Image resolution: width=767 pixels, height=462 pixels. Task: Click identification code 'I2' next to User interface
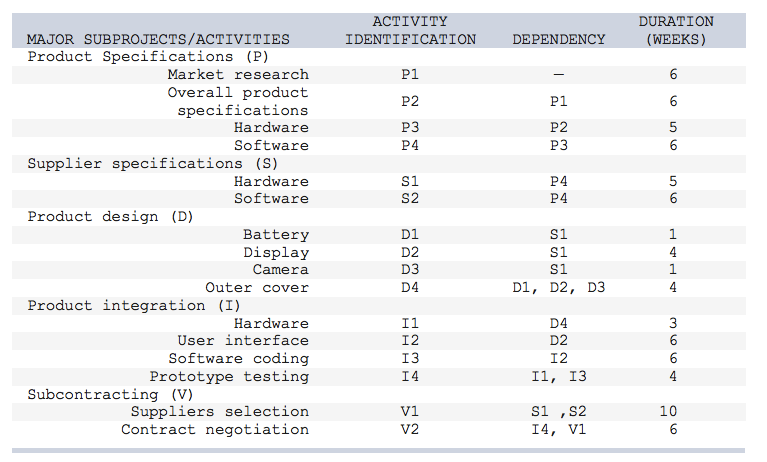[x=410, y=341]
